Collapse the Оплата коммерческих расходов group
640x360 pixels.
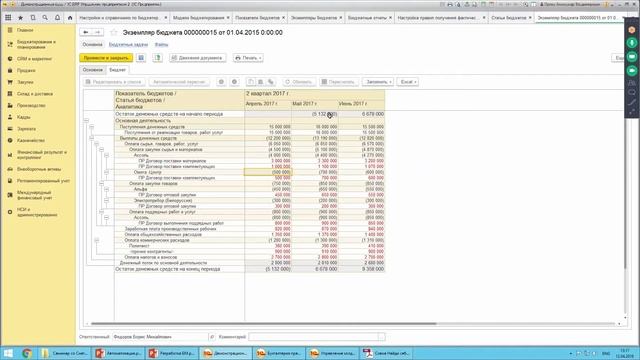96,240
